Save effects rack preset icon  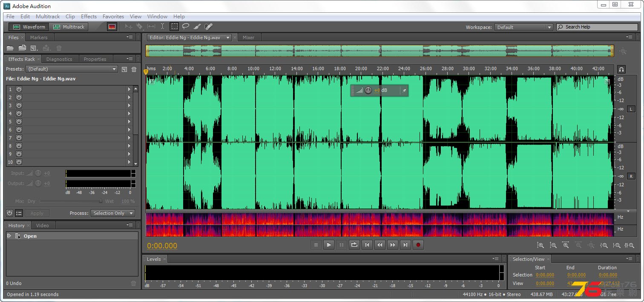(x=124, y=69)
